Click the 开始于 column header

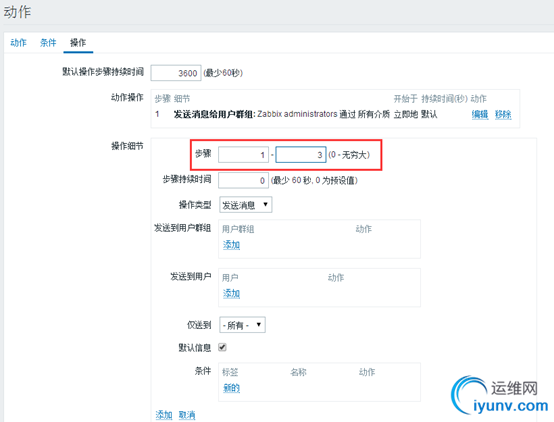click(406, 99)
